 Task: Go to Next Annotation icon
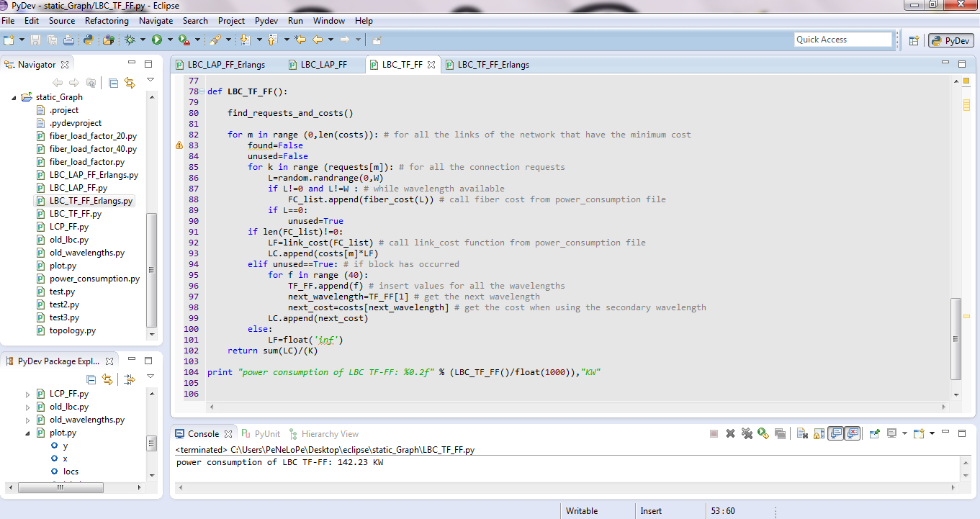tap(245, 40)
